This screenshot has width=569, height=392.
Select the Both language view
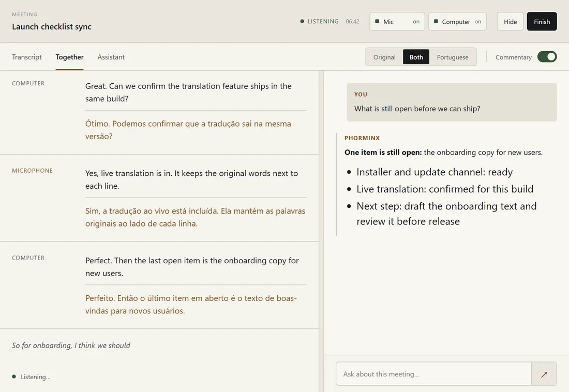(416, 57)
